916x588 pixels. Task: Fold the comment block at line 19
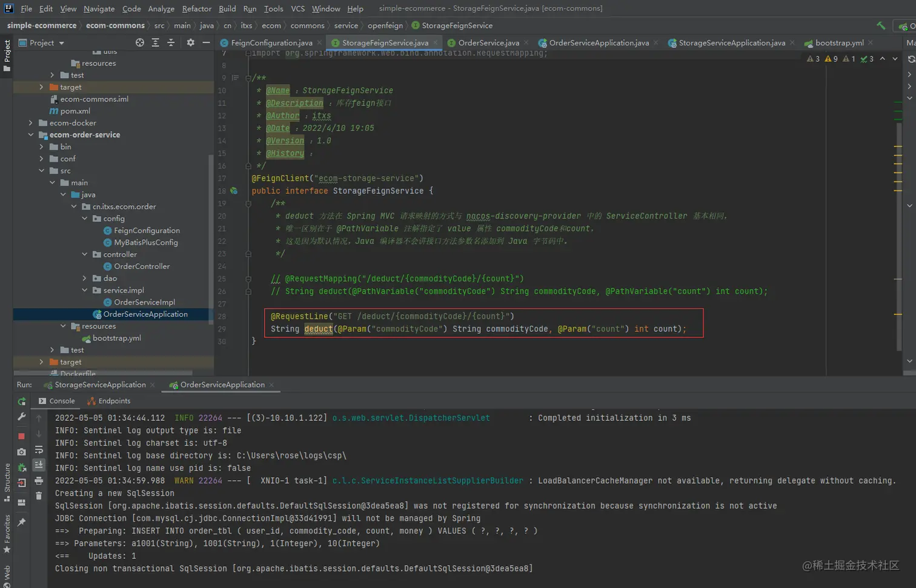click(248, 203)
